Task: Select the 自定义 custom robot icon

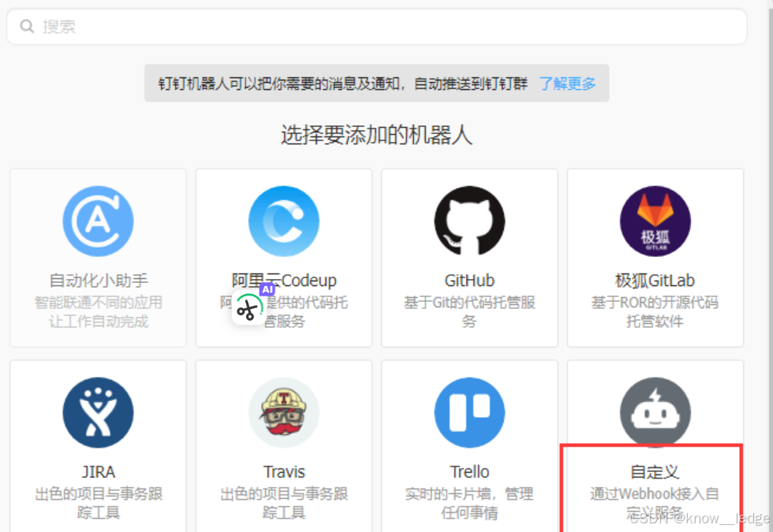Action: (655, 413)
